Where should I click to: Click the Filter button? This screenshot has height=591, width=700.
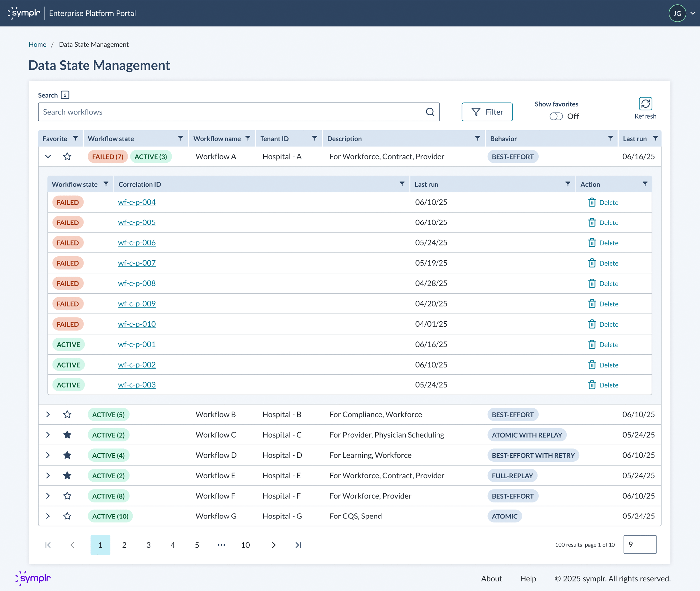487,112
